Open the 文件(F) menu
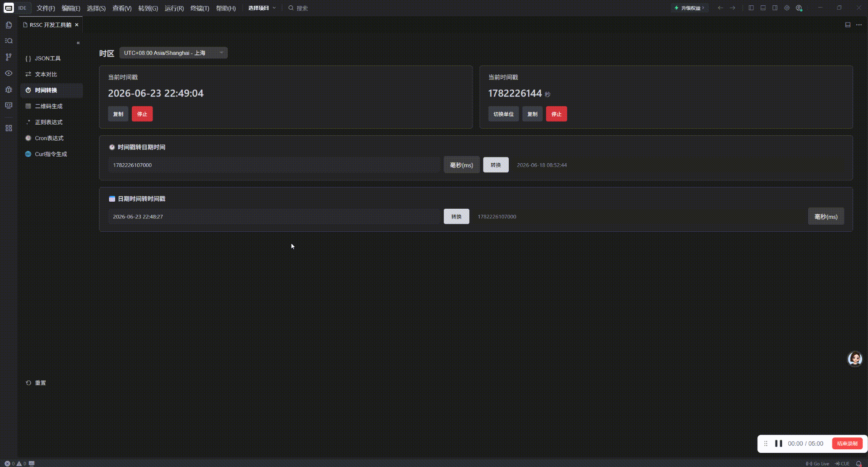 [46, 8]
